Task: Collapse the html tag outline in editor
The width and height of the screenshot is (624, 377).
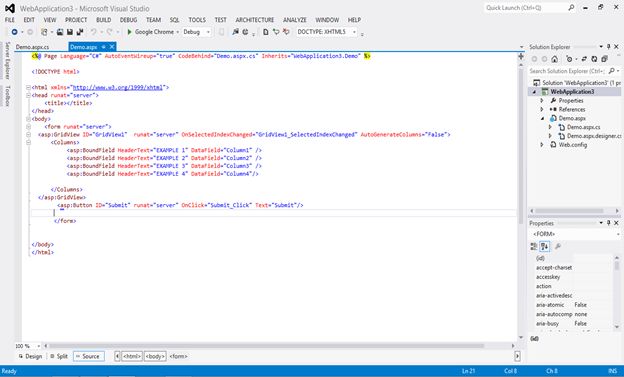Action: coord(28,87)
